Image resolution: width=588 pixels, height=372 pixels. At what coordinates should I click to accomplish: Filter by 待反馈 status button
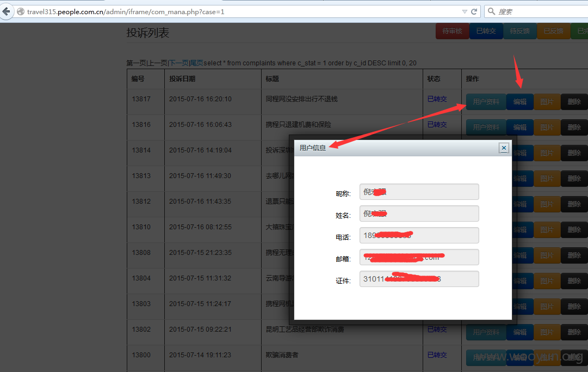point(520,31)
